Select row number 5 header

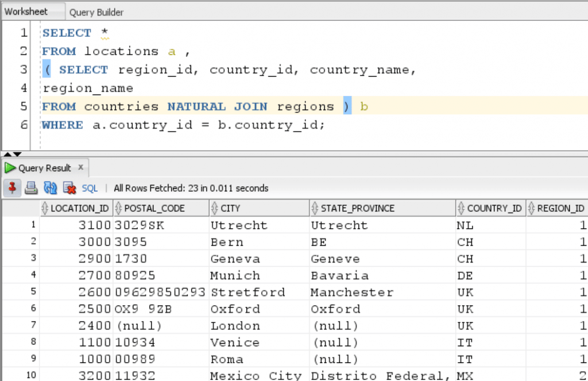pyautogui.click(x=21, y=292)
